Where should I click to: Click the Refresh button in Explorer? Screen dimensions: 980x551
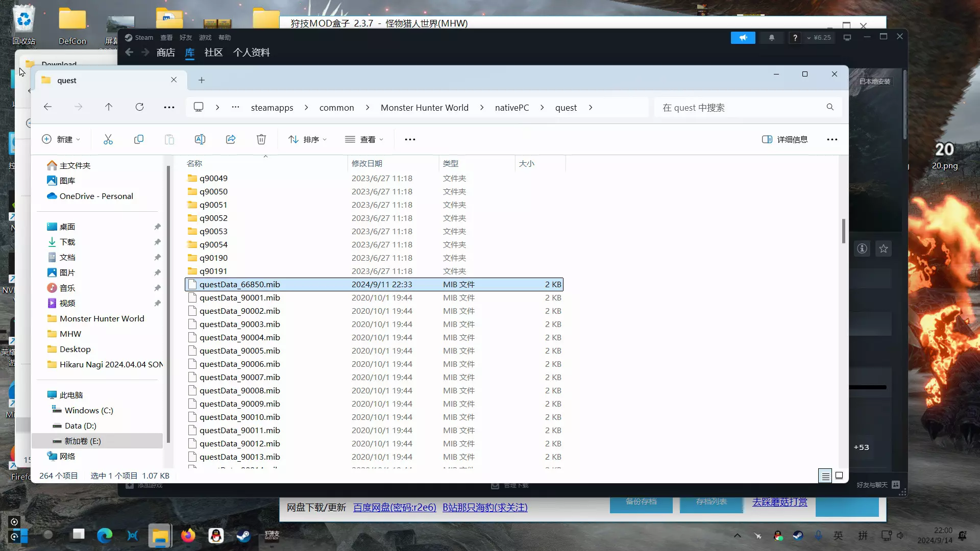[x=139, y=107]
